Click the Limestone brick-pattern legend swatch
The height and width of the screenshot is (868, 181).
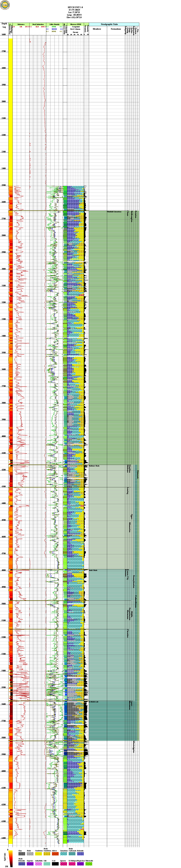pos(64,854)
